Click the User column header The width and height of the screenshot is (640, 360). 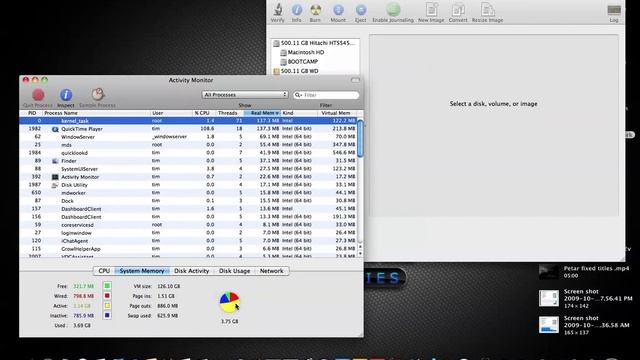(171, 113)
